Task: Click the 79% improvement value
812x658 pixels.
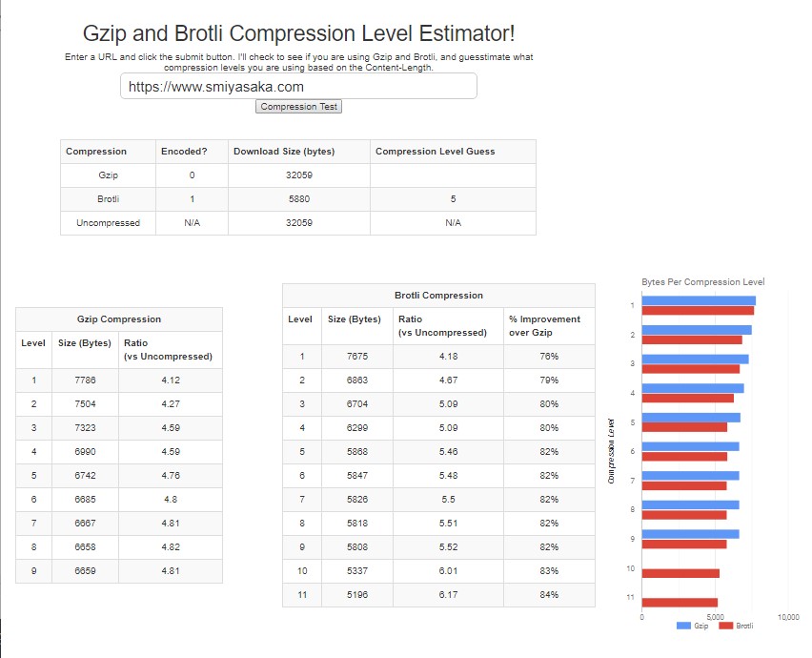Action: (x=549, y=380)
